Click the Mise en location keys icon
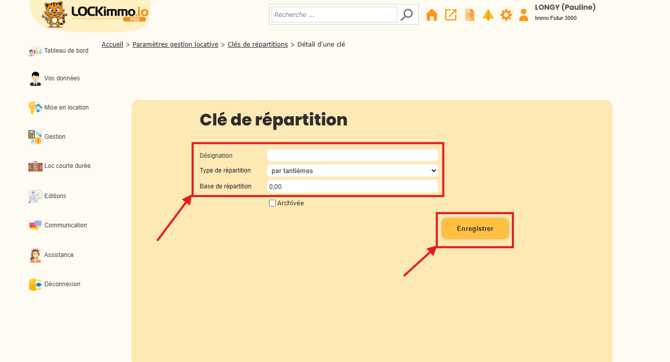 pyautogui.click(x=35, y=108)
